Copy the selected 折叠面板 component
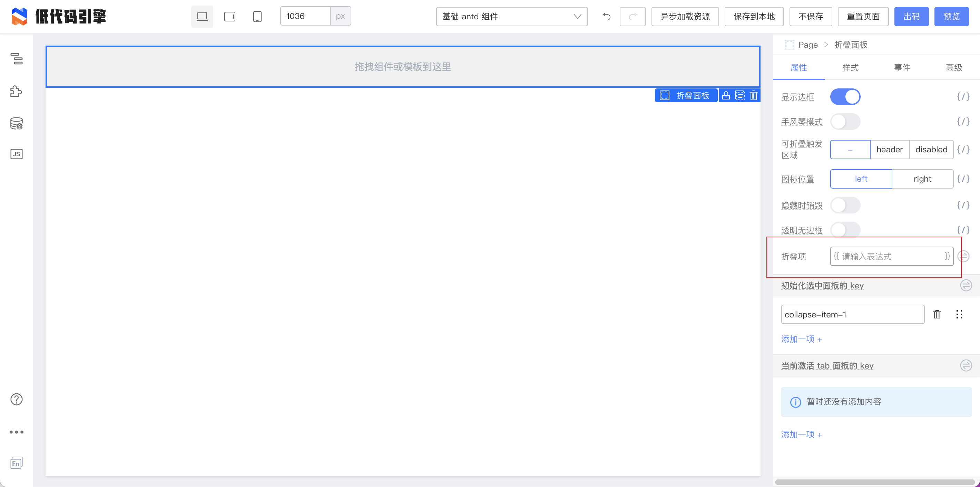The height and width of the screenshot is (487, 980). (x=739, y=95)
